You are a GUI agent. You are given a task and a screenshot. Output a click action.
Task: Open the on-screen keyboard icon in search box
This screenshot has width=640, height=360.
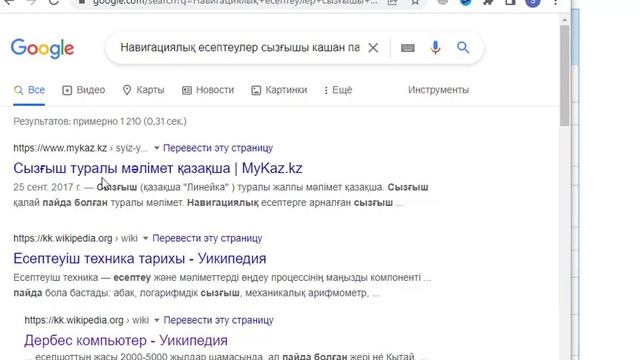(x=407, y=48)
